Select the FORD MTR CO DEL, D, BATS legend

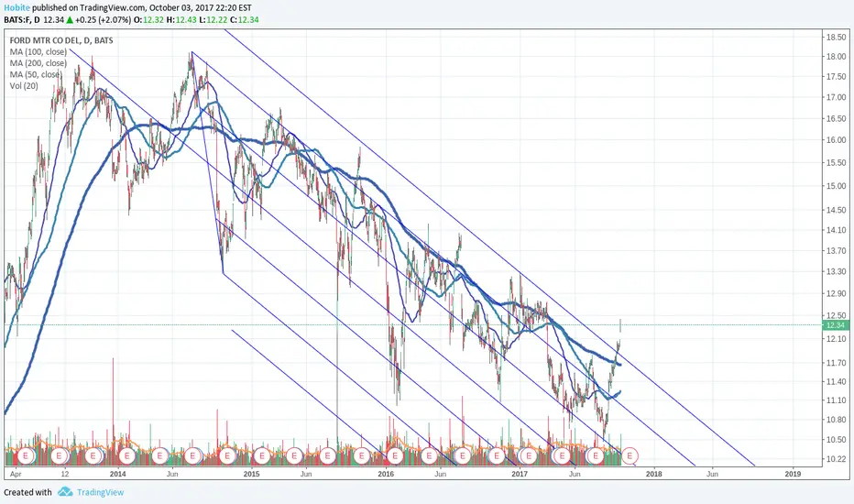tap(61, 40)
